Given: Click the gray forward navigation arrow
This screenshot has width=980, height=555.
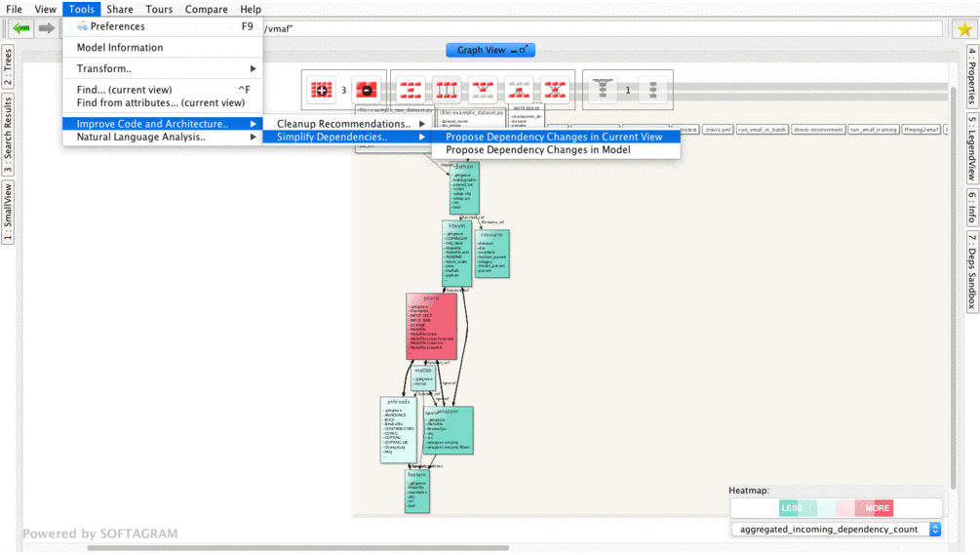Looking at the screenshot, I should [x=47, y=28].
